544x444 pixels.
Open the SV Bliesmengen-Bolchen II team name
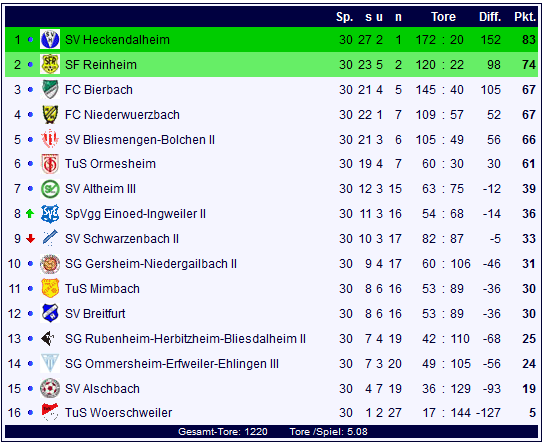coord(140,140)
